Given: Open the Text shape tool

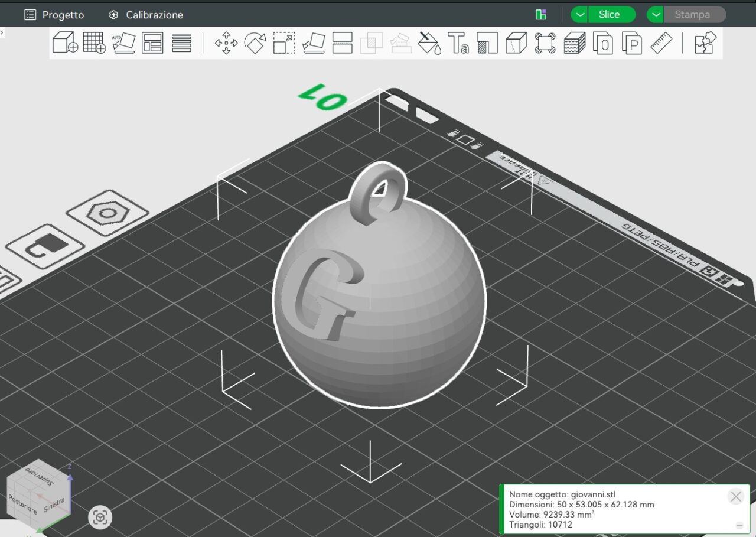Looking at the screenshot, I should pos(458,43).
